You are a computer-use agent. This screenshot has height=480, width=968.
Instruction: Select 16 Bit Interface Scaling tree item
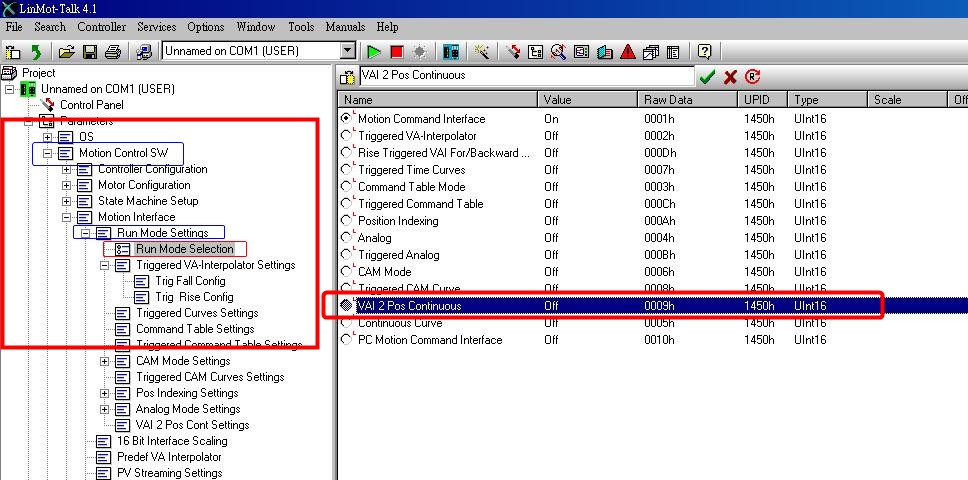click(172, 441)
